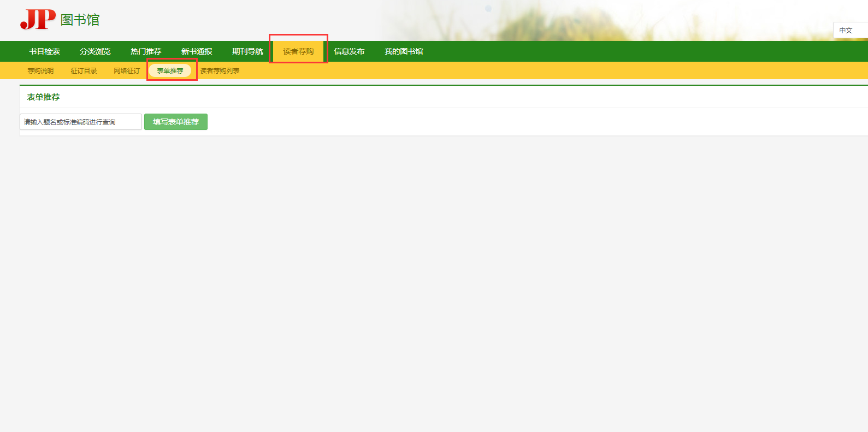The image size is (868, 432).
Task: Open the 期刊导航 page
Action: pyautogui.click(x=247, y=51)
